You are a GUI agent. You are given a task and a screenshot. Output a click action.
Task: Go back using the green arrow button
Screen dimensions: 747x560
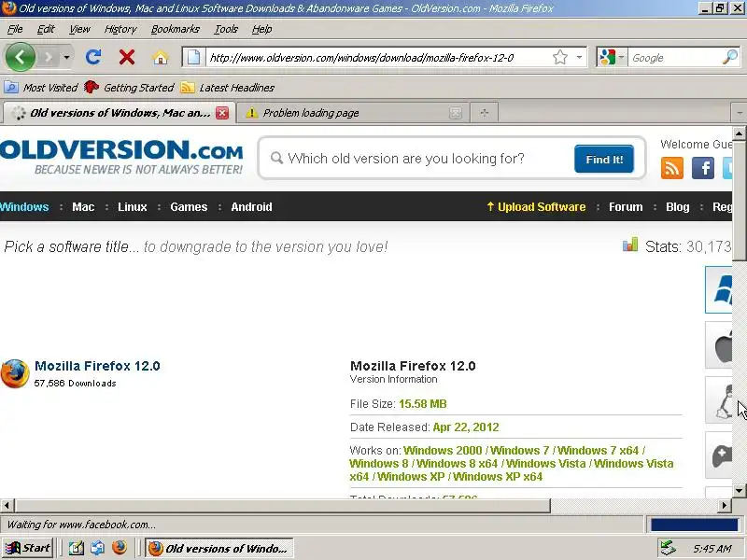point(20,58)
